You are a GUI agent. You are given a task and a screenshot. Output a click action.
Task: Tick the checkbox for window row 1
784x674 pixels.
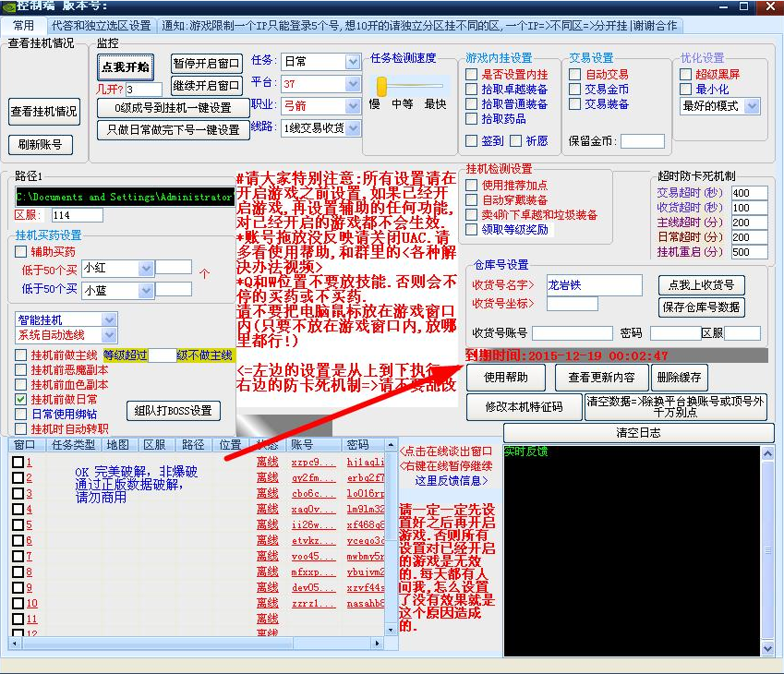click(18, 462)
